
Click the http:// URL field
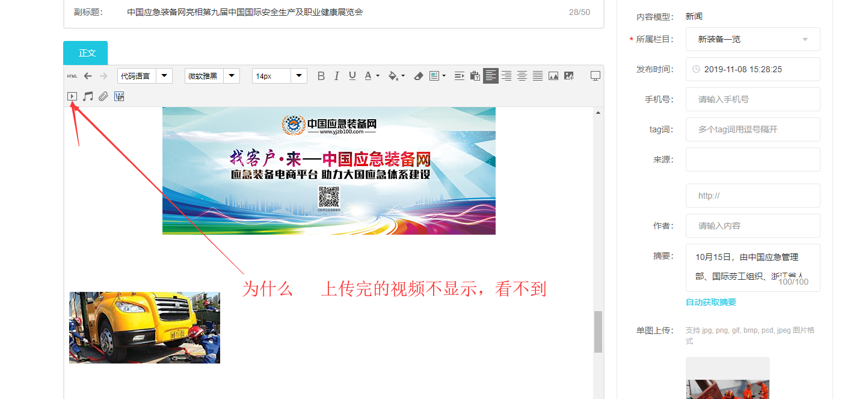(x=753, y=196)
